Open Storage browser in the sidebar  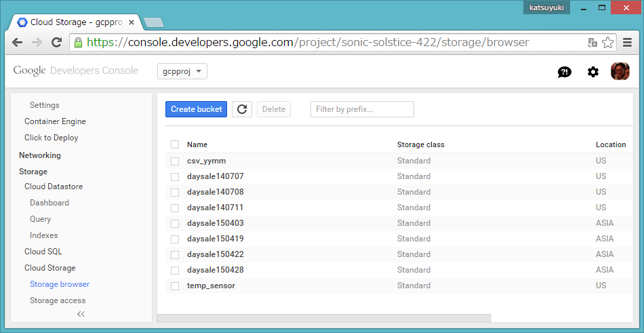pyautogui.click(x=60, y=284)
